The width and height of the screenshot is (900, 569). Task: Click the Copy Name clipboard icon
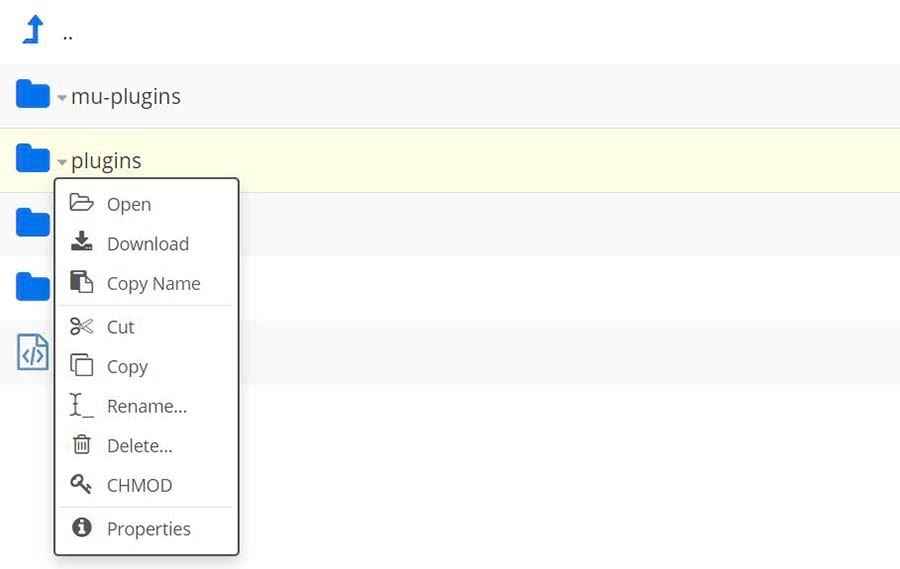tap(82, 282)
